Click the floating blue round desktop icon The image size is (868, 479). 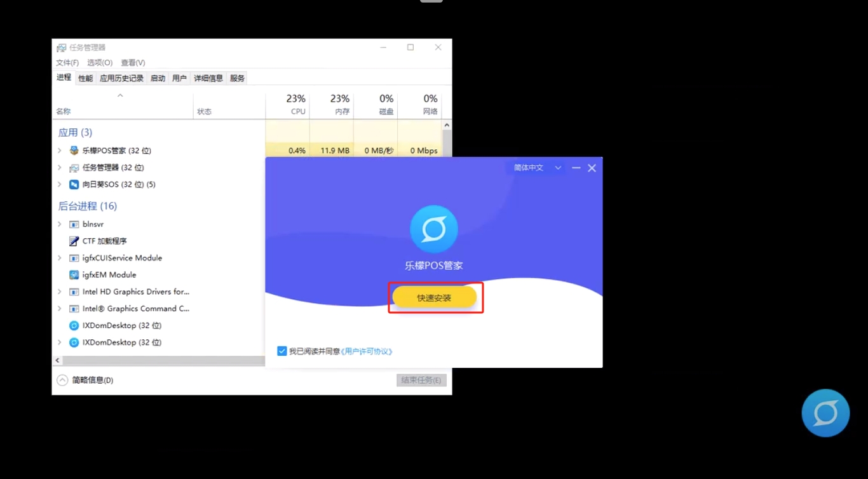tap(825, 413)
